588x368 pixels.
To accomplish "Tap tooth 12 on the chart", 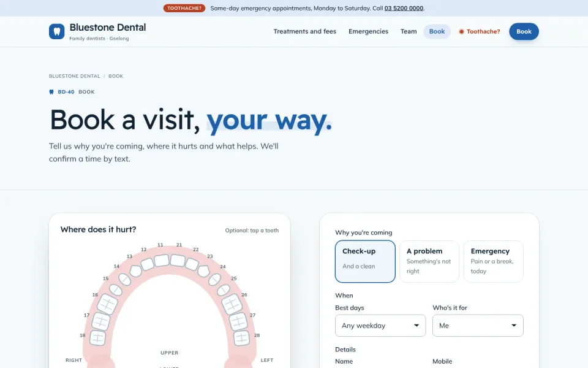I will point(148,264).
